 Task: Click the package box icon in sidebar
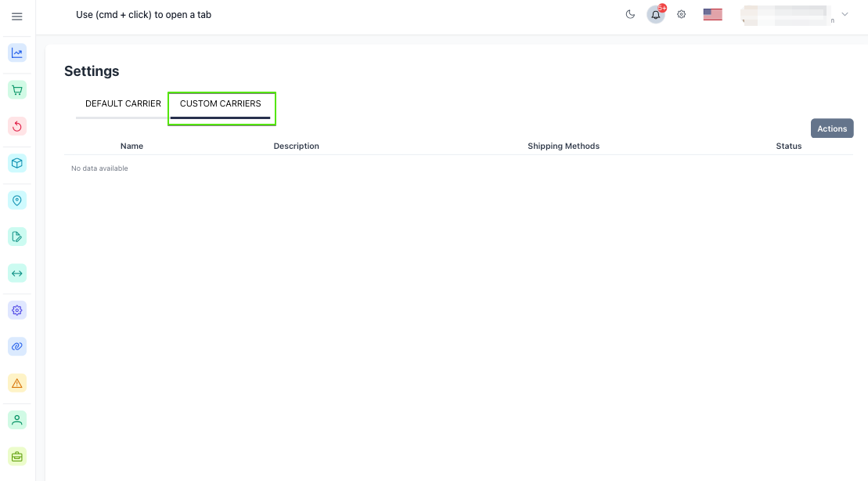17,163
